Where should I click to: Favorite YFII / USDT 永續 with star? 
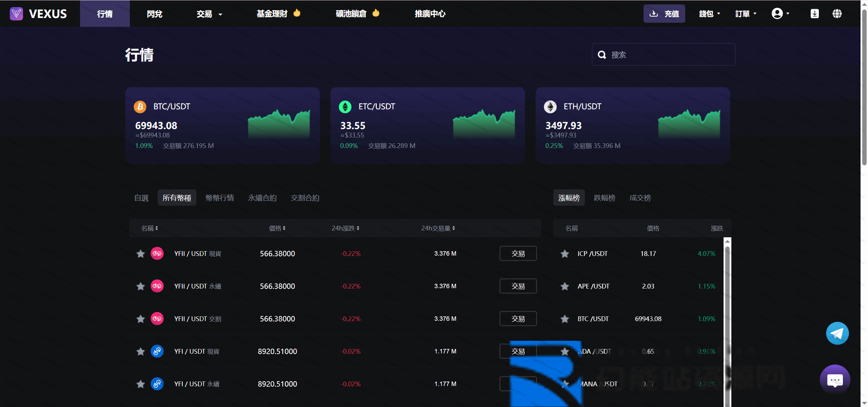coord(141,286)
